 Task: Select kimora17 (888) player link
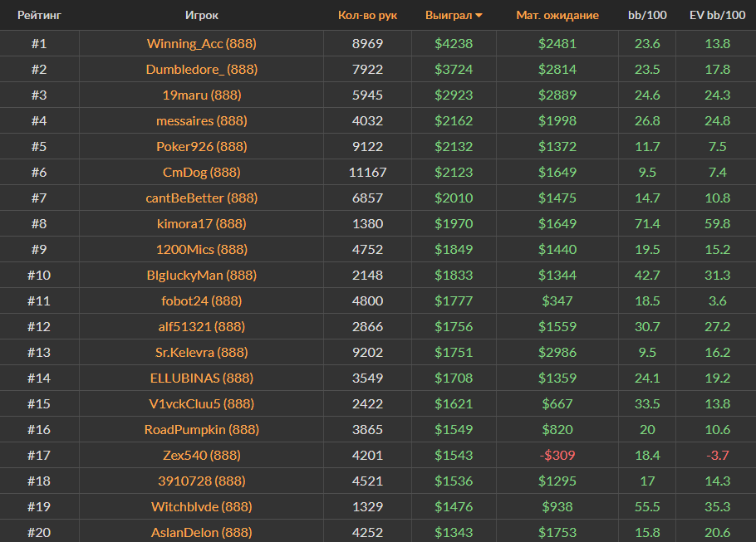[202, 224]
